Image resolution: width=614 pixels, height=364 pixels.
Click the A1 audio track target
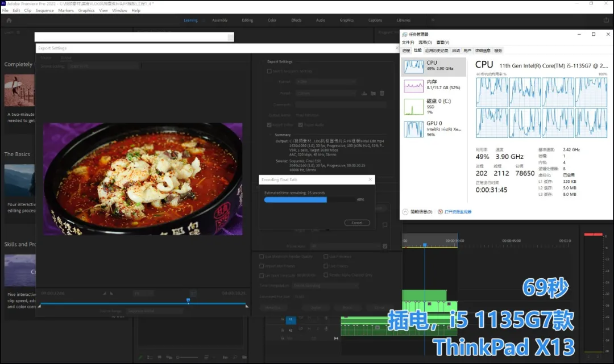(x=291, y=320)
